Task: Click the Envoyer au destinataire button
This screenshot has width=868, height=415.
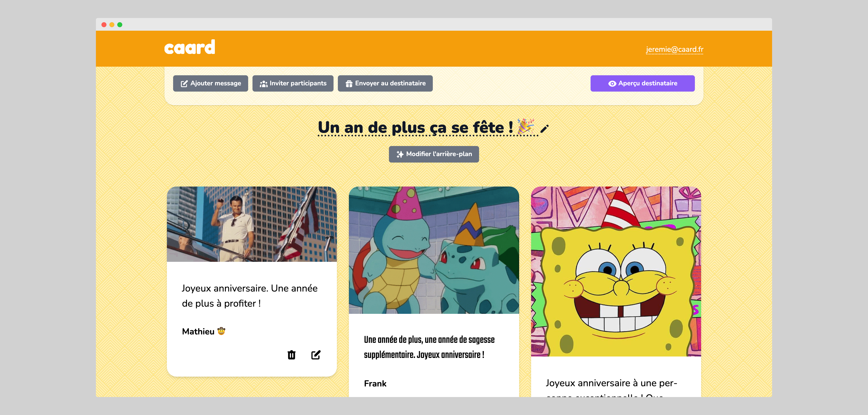Action: pyautogui.click(x=385, y=83)
